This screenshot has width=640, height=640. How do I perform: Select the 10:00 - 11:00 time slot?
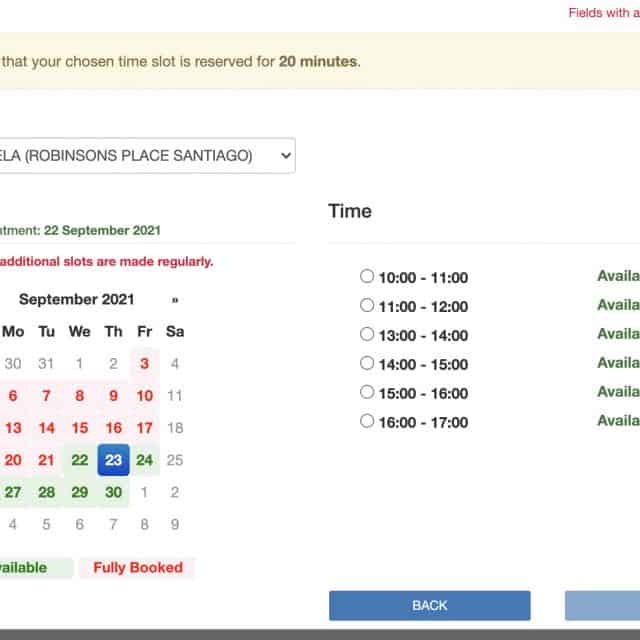367,277
